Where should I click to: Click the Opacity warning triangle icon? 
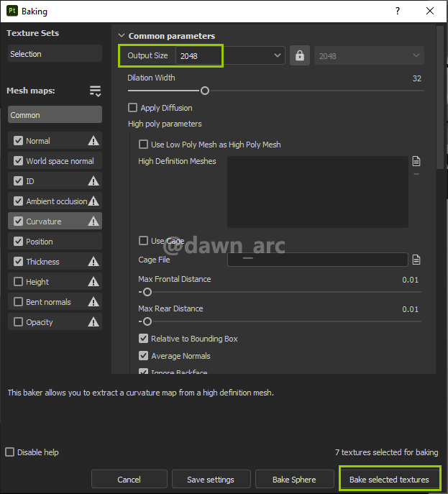pos(93,322)
